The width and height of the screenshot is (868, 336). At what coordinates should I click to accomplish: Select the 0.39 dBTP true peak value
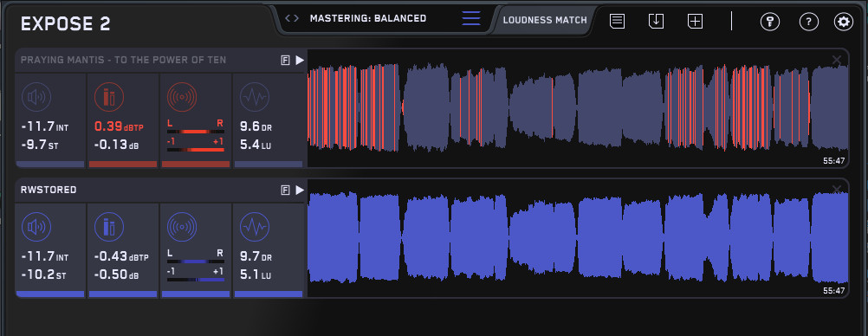tap(120, 126)
